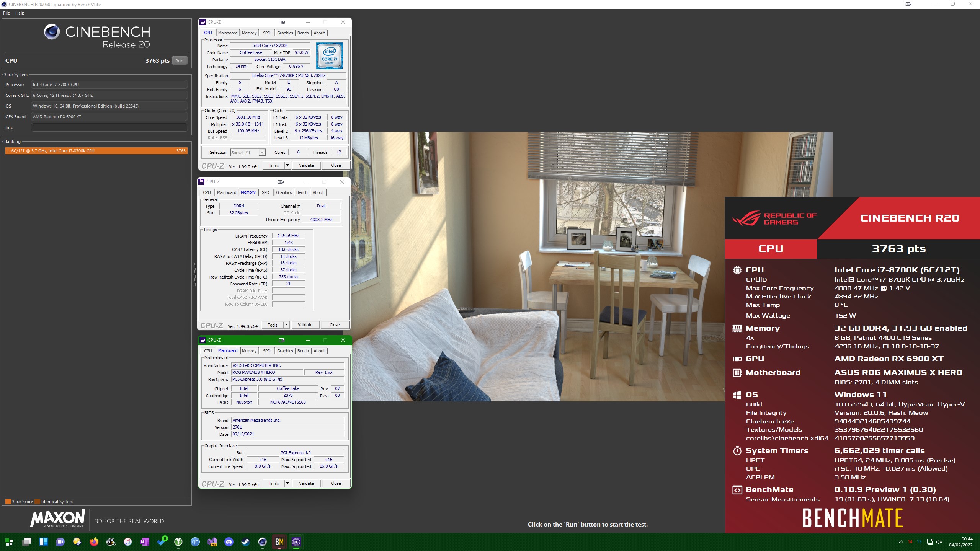This screenshot has height=551, width=980.
Task: Open Task View from the taskbar
Action: click(x=27, y=542)
